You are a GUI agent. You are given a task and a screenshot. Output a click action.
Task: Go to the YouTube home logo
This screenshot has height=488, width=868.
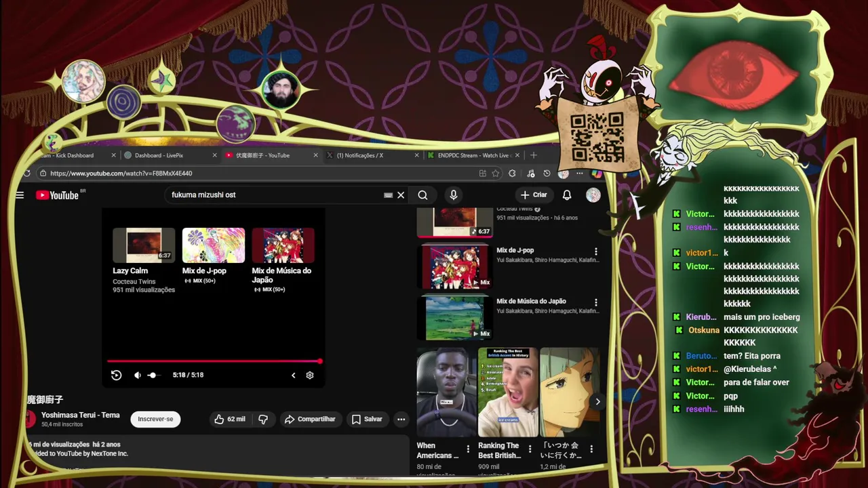coord(58,195)
